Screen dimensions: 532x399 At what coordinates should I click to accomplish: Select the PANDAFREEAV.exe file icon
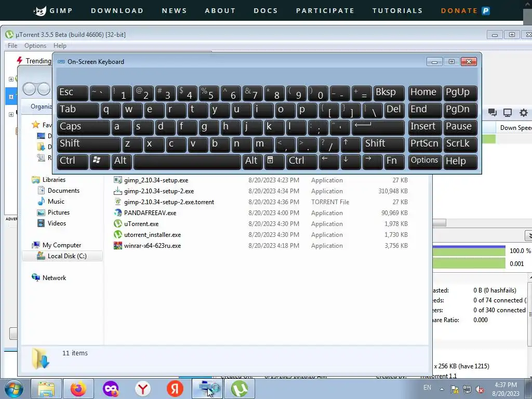tap(118, 212)
